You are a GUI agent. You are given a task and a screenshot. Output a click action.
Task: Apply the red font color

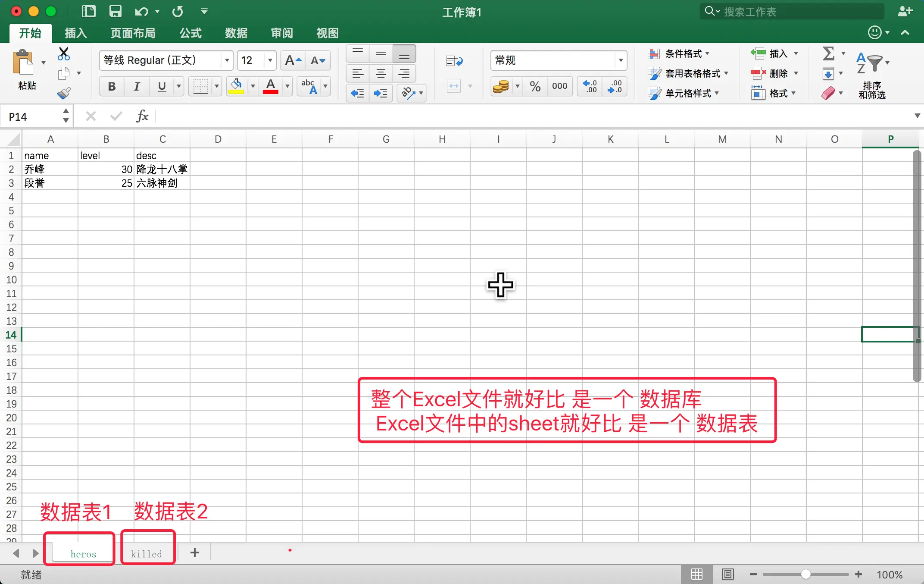271,86
